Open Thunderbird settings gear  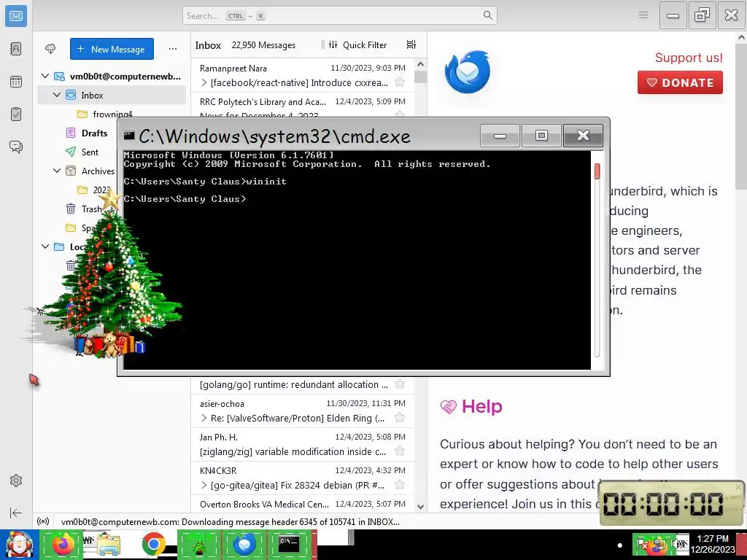pyautogui.click(x=16, y=481)
